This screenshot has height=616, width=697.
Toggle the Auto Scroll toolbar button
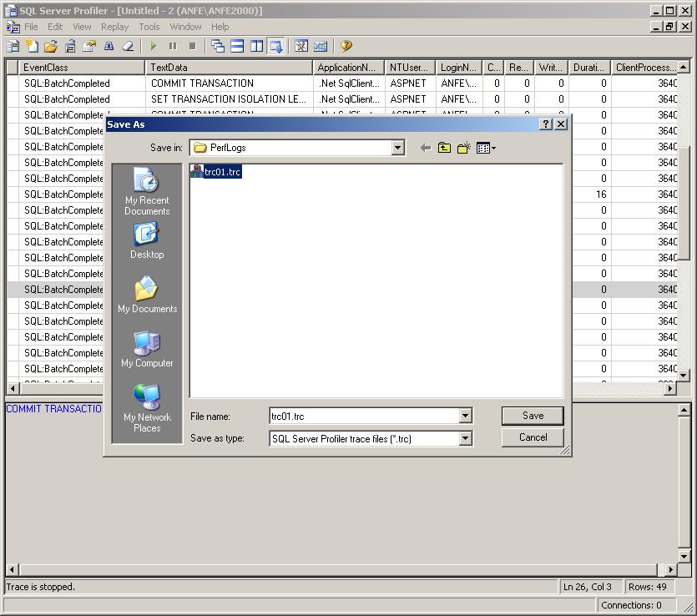tap(275, 47)
